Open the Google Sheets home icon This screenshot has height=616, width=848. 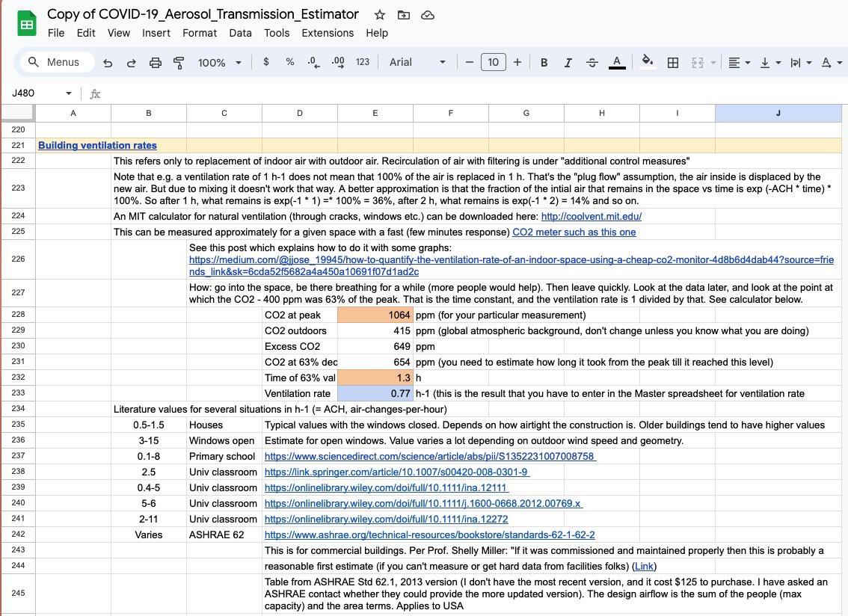[26, 24]
